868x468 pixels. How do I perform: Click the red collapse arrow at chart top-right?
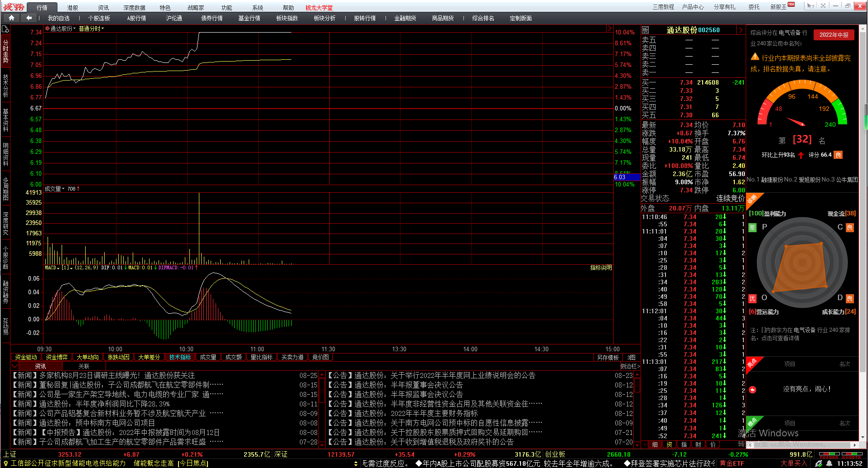coord(609,29)
